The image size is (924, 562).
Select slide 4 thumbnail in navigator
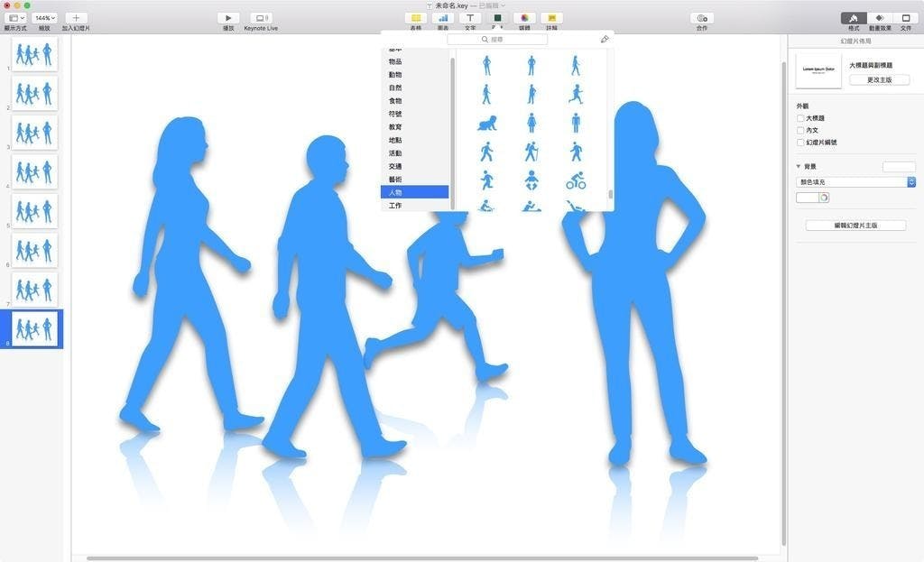tap(35, 172)
